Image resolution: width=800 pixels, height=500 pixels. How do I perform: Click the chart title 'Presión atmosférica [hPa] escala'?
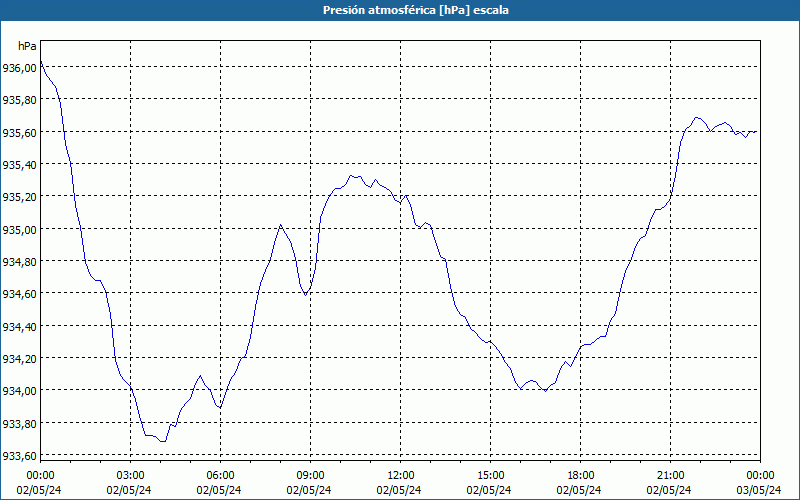[416, 10]
